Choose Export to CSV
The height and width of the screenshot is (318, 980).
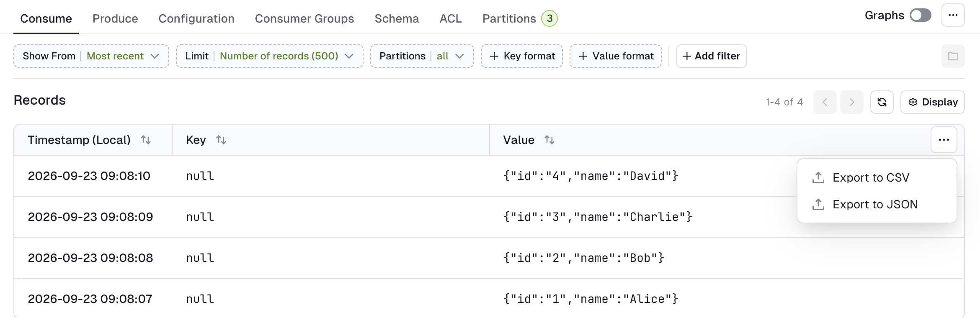pos(877,177)
